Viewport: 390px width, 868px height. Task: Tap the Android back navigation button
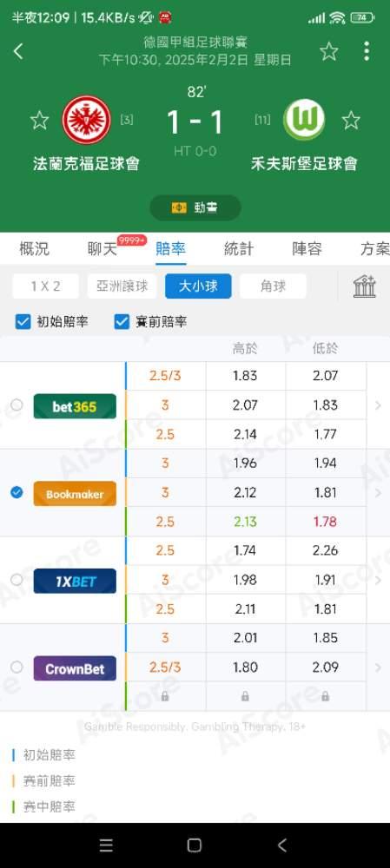pyautogui.click(x=282, y=845)
